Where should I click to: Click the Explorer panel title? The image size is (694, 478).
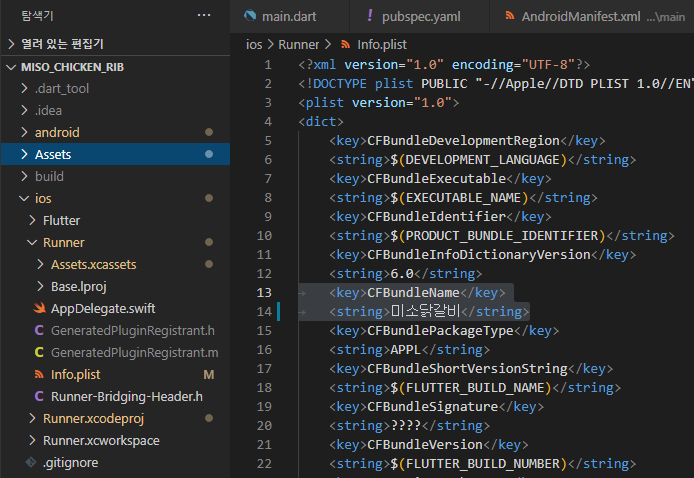pos(37,16)
